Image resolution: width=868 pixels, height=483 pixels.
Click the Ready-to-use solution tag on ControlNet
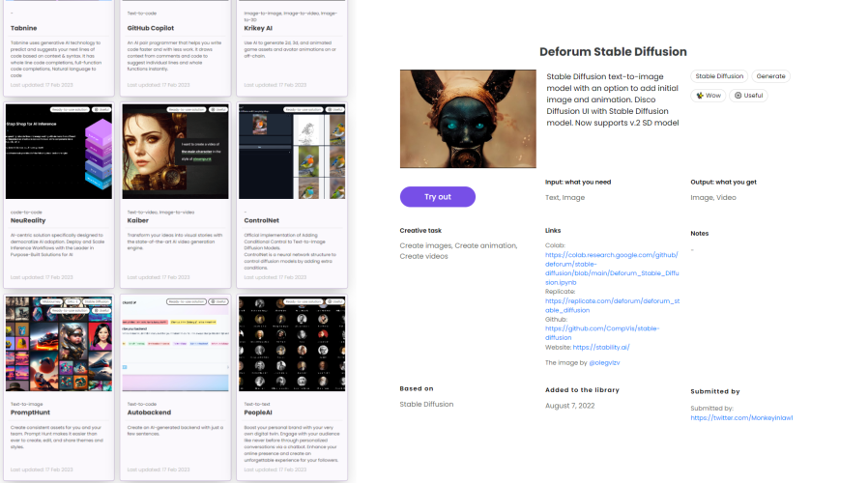pyautogui.click(x=304, y=109)
